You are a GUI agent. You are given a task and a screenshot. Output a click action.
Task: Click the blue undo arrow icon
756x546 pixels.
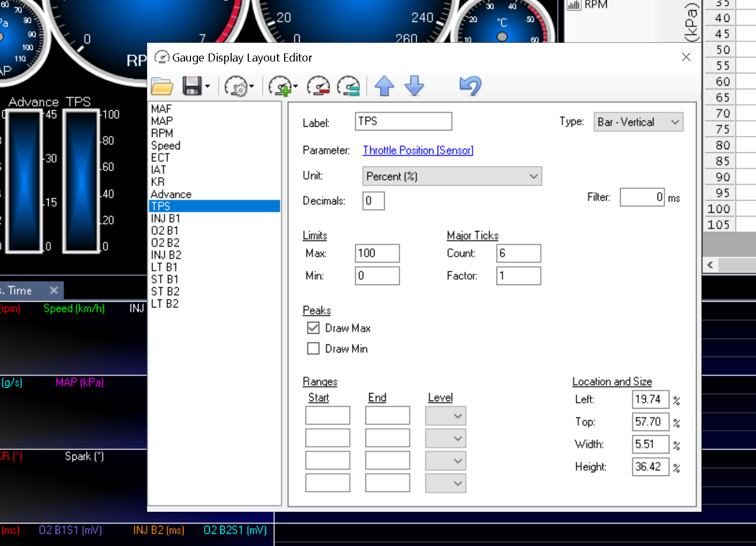470,86
